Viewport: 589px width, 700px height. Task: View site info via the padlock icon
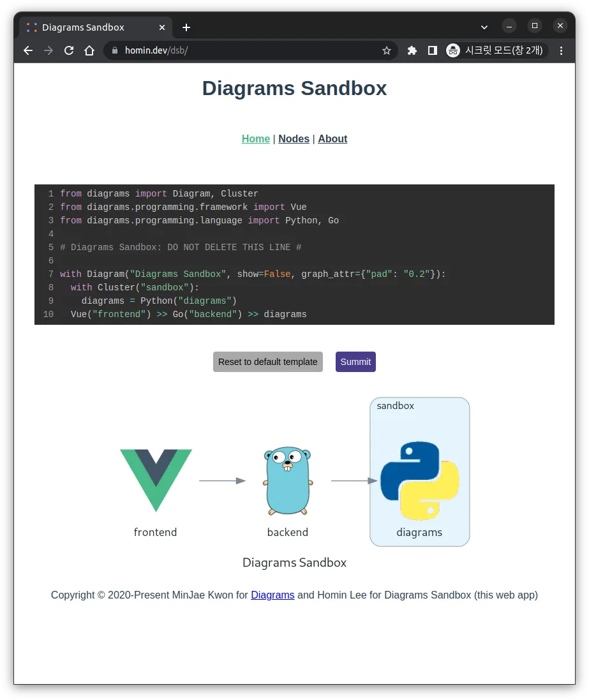[x=115, y=50]
